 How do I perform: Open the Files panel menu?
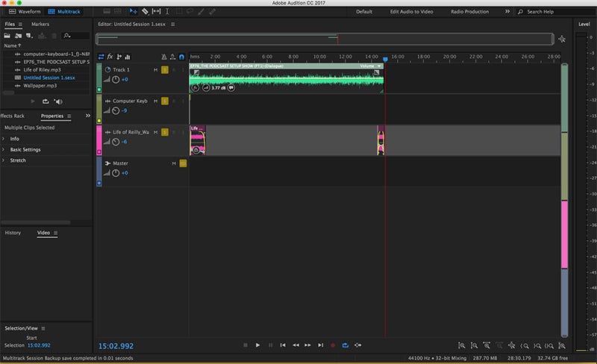pyautogui.click(x=20, y=24)
